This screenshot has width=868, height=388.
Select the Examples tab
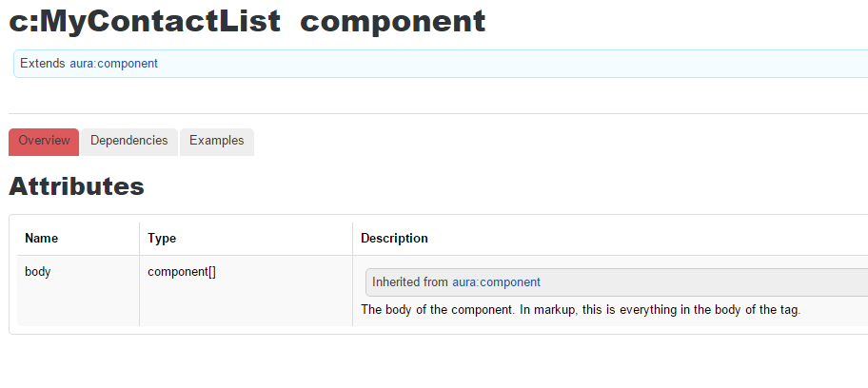pyautogui.click(x=217, y=141)
